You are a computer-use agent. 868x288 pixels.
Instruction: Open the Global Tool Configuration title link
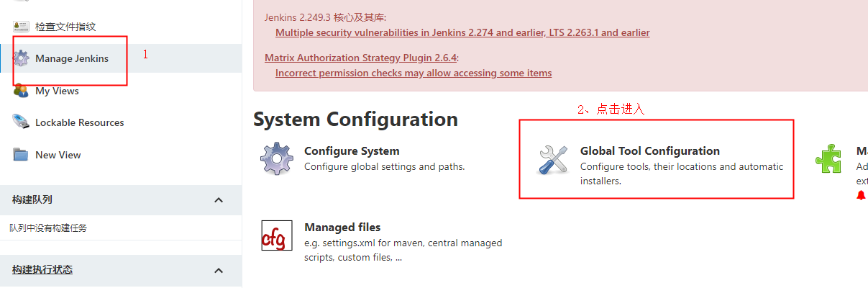(650, 150)
